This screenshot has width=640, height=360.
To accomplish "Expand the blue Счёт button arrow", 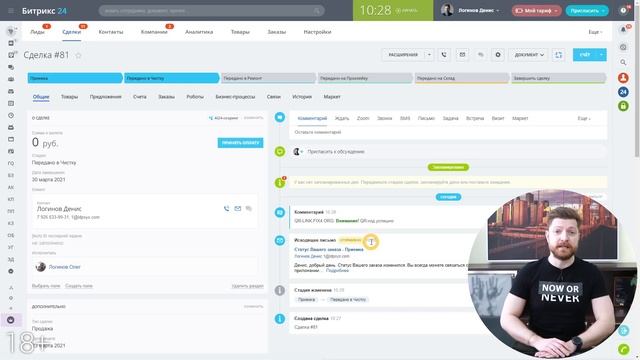I will click(602, 55).
